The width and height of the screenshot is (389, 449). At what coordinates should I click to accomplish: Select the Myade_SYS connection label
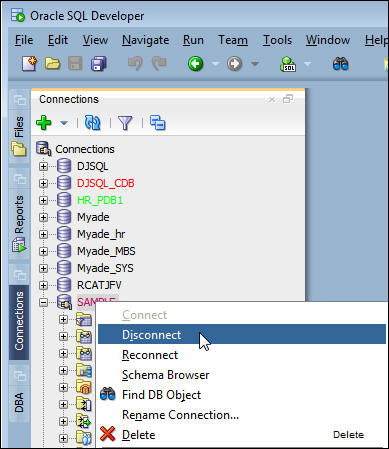pyautogui.click(x=105, y=268)
